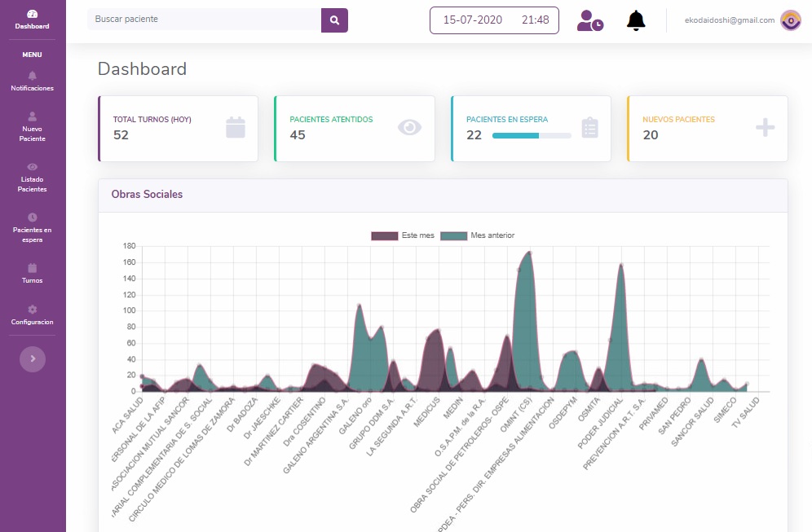Open the ekodaidoshi@gmail.com account menu
Image resolution: width=812 pixels, height=532 pixels.
(x=729, y=20)
